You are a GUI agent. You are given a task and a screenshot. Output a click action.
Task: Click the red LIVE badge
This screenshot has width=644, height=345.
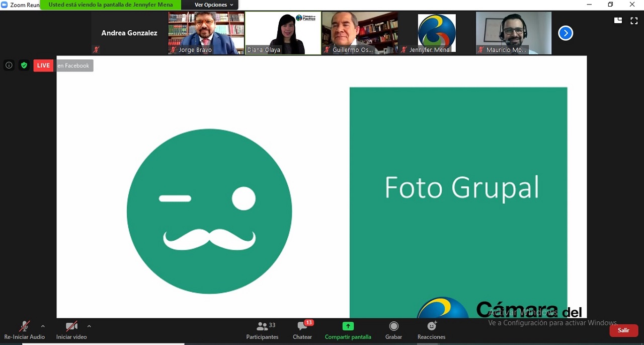click(x=43, y=65)
